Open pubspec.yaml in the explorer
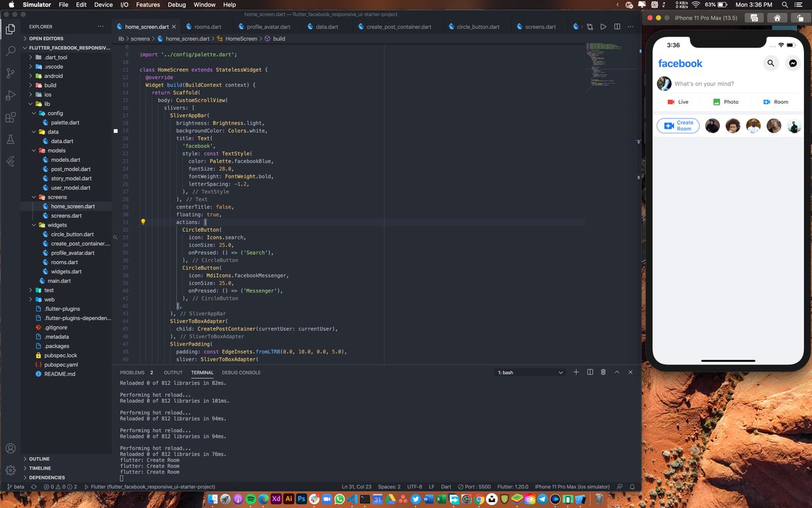The width and height of the screenshot is (812, 508). click(x=60, y=364)
